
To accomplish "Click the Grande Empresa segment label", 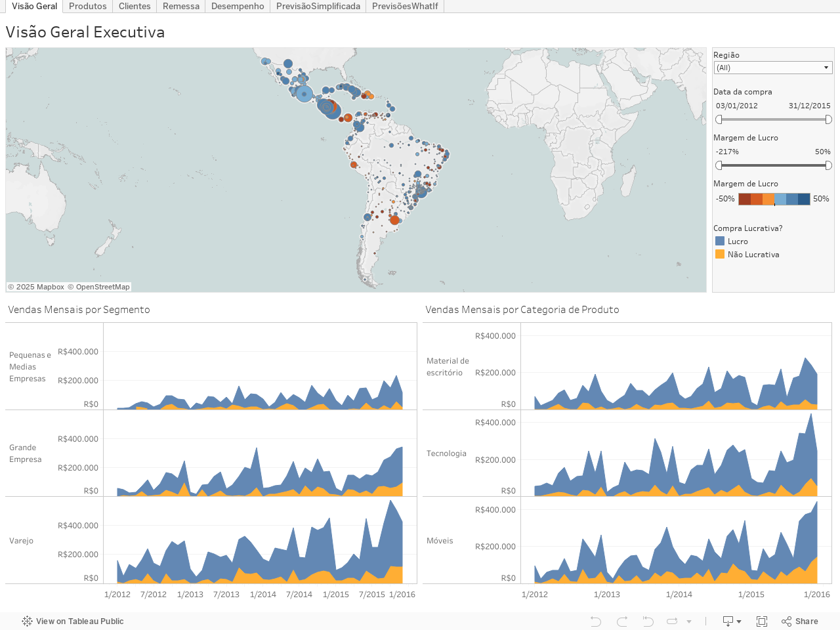I will tap(26, 453).
